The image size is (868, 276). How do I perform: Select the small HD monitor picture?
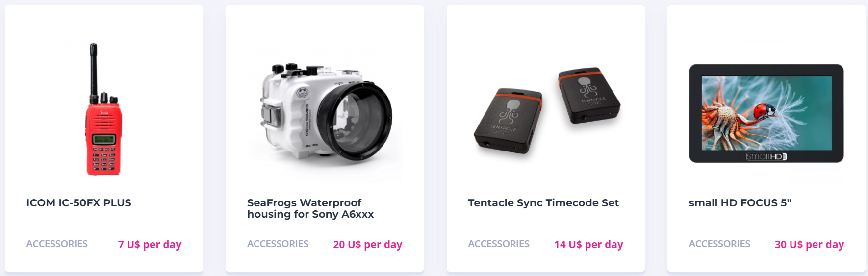(x=766, y=113)
